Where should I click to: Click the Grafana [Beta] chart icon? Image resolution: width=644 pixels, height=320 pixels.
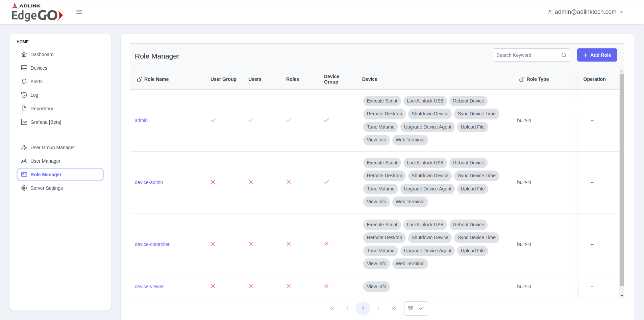click(x=24, y=122)
